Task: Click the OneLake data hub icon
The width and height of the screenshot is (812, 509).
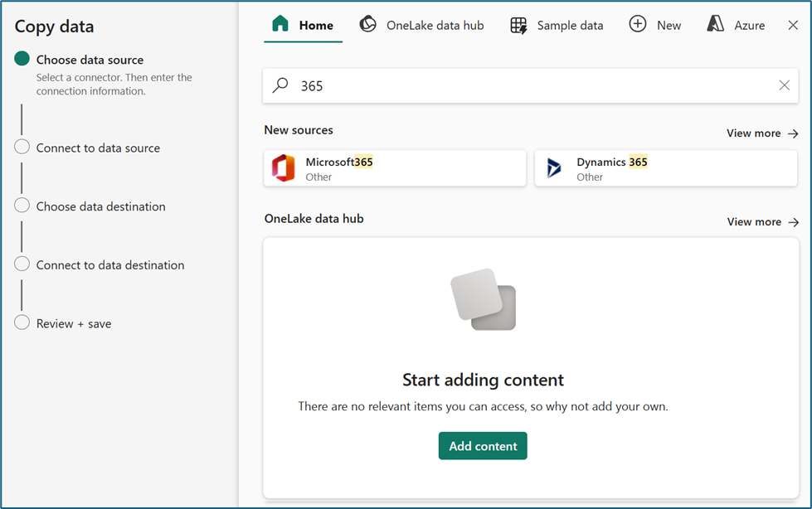Action: (367, 24)
